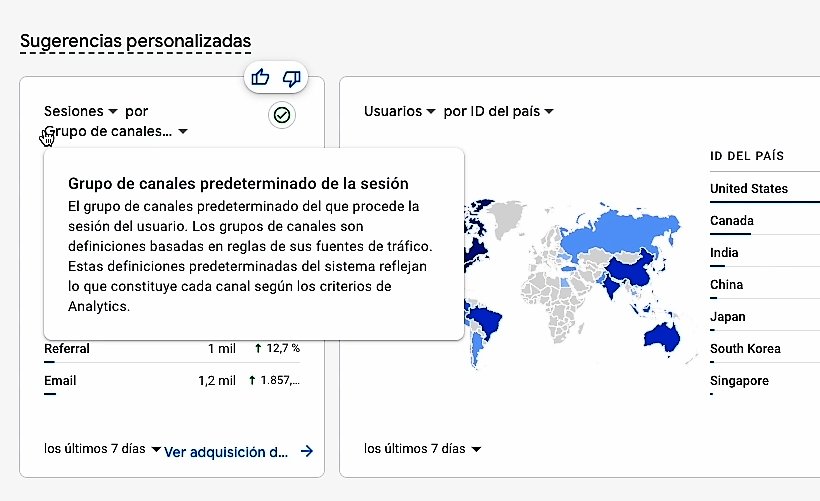820x501 pixels.
Task: Open the por ID del país dropdown
Action: [498, 111]
